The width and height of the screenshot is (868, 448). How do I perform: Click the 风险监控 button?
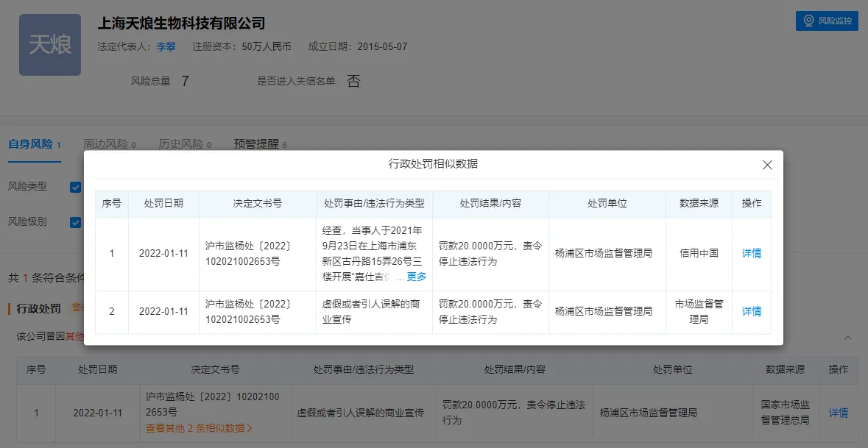(827, 21)
